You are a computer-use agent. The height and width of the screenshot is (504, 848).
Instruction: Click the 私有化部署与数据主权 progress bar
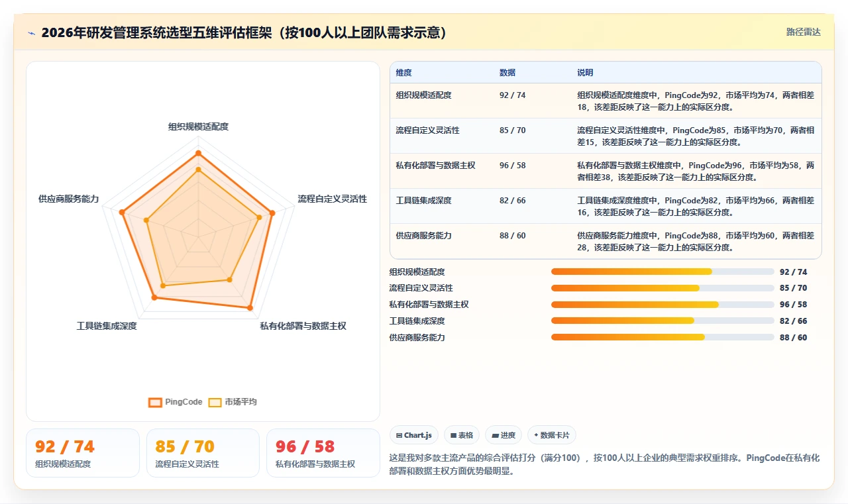pyautogui.click(x=662, y=305)
